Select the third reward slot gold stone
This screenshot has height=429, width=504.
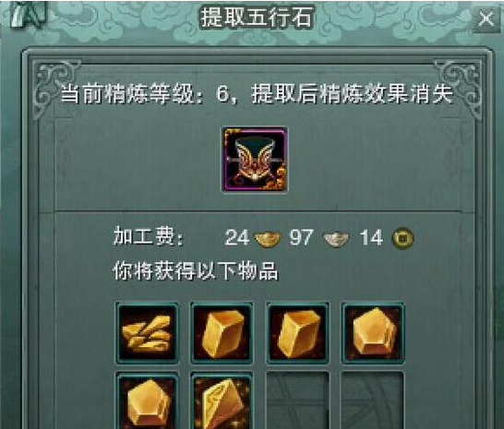pos(298,333)
